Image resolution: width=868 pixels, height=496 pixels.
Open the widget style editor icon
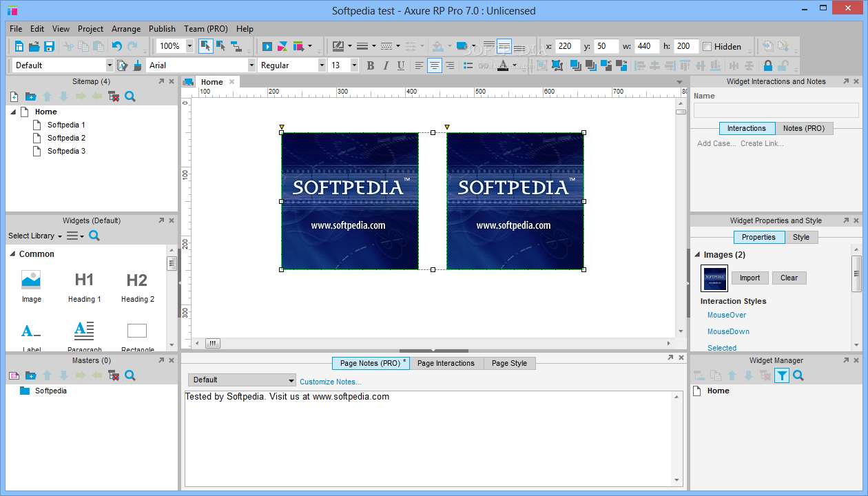[x=122, y=65]
